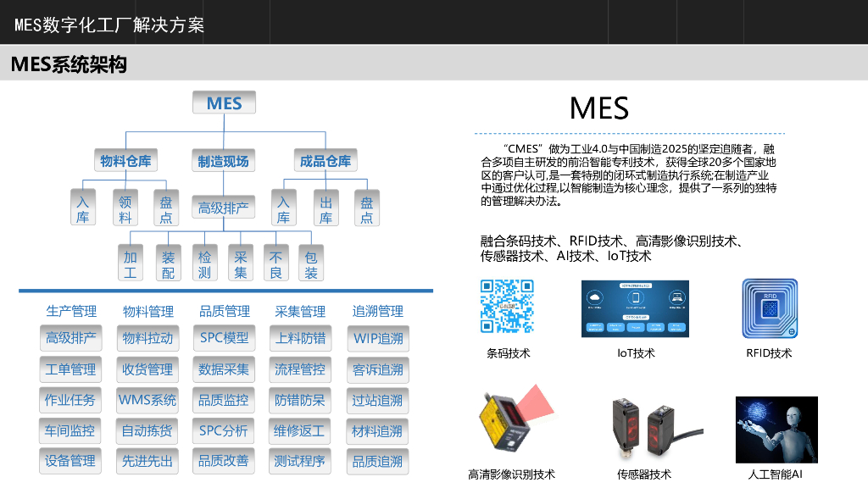The height and width of the screenshot is (488, 868).
Task: Click the 上料防错 button
Action: [x=301, y=339]
